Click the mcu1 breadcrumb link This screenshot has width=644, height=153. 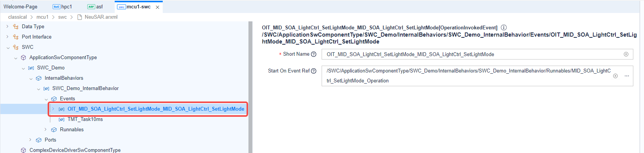pyautogui.click(x=42, y=17)
